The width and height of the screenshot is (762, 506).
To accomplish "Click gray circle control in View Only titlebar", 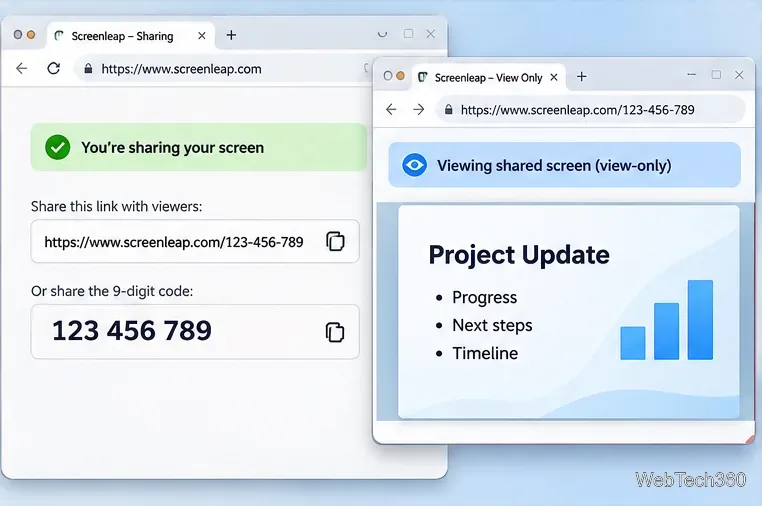I will [388, 76].
